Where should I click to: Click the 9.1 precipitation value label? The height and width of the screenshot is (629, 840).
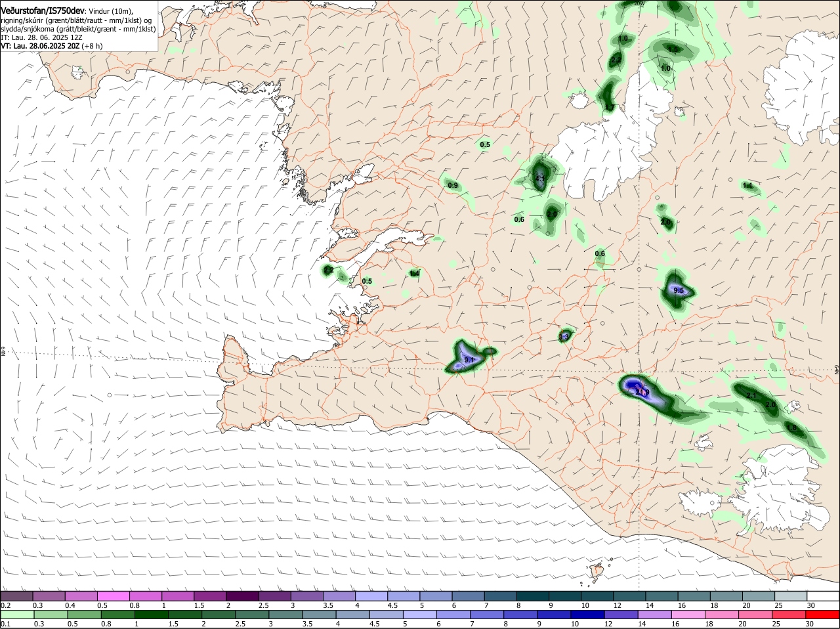click(x=469, y=360)
